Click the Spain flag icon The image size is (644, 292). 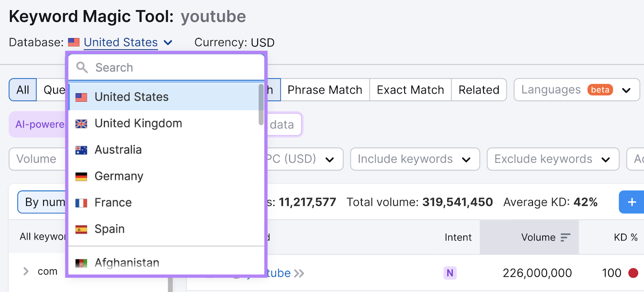[81, 229]
